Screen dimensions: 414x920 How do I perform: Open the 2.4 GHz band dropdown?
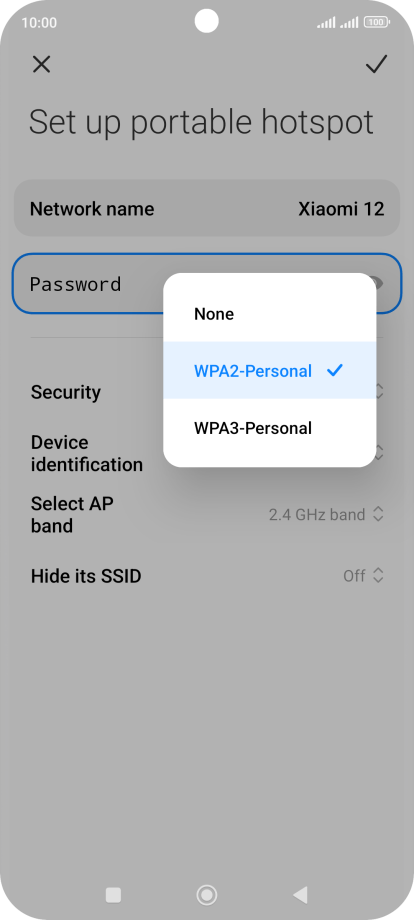click(326, 515)
